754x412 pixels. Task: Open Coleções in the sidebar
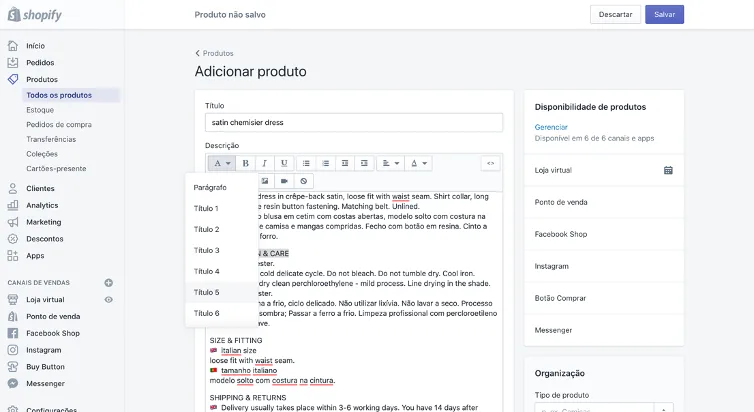tap(42, 154)
